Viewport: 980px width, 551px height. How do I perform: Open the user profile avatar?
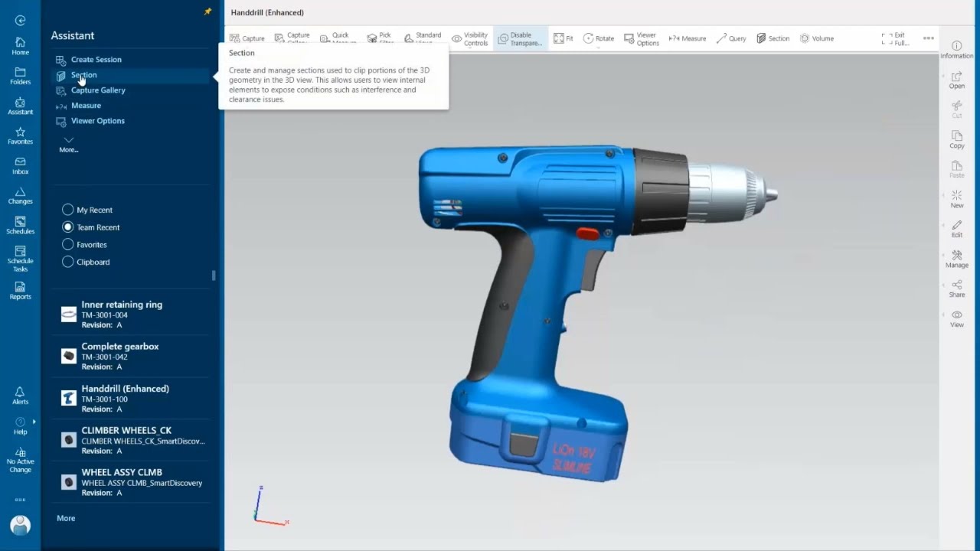(20, 525)
